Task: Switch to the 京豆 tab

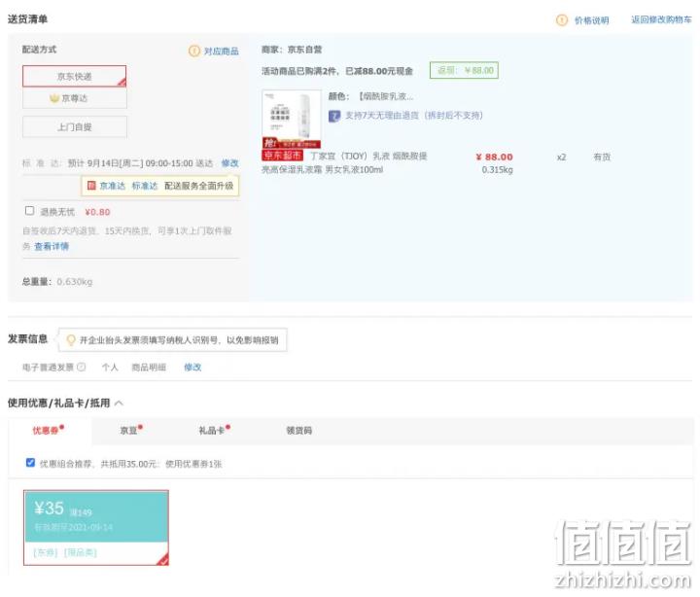Action: coord(130,431)
